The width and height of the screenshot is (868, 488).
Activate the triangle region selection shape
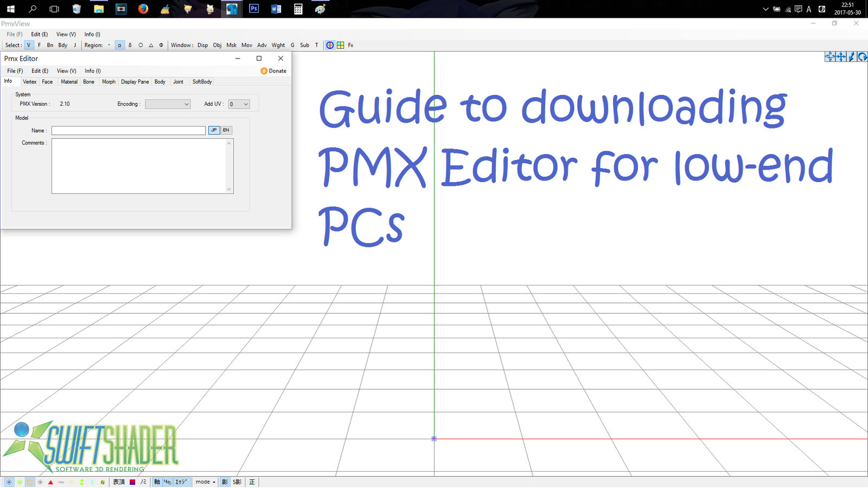(x=151, y=46)
